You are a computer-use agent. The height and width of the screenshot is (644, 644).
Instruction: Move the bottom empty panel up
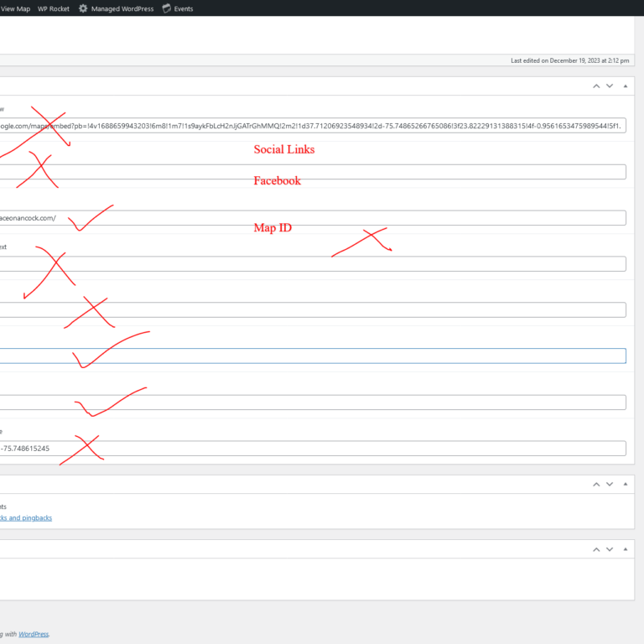point(596,549)
